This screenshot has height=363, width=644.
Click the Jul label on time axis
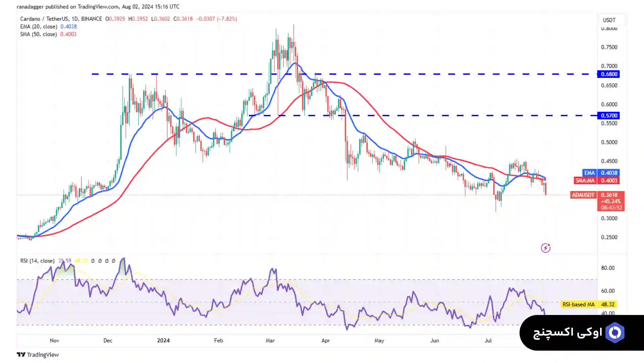[x=488, y=340]
